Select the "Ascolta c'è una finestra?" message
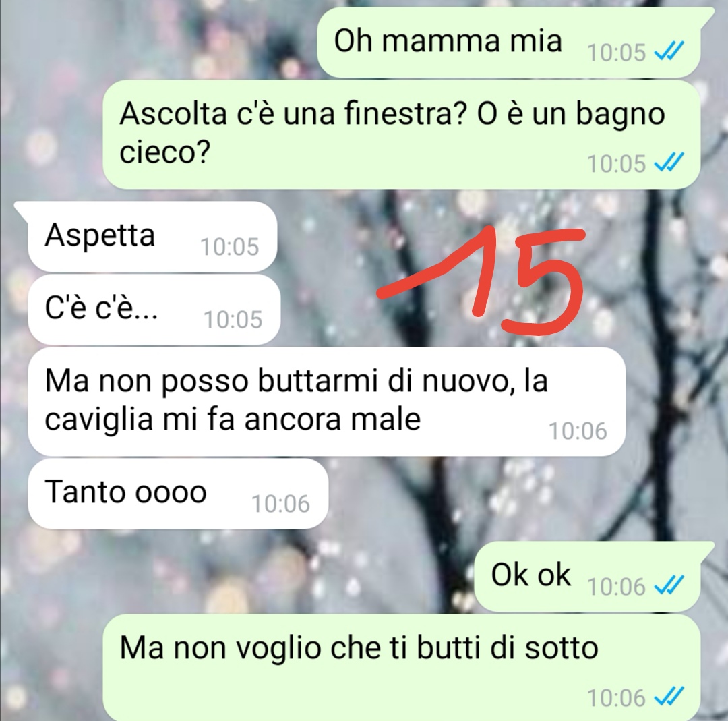 401,135
